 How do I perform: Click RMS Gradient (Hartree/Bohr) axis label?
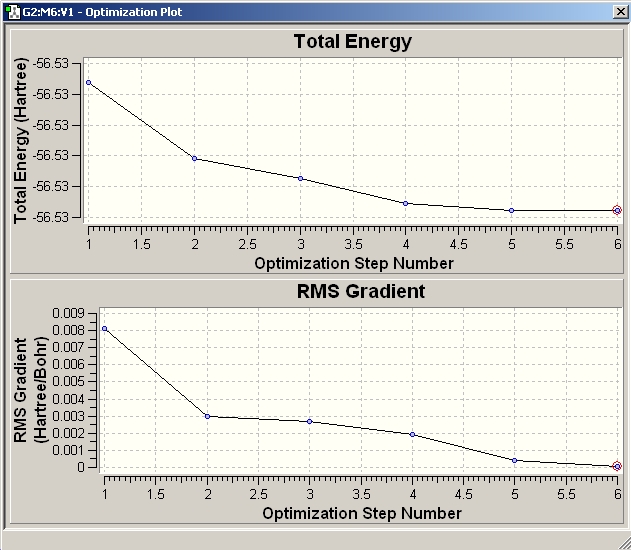pyautogui.click(x=31, y=390)
